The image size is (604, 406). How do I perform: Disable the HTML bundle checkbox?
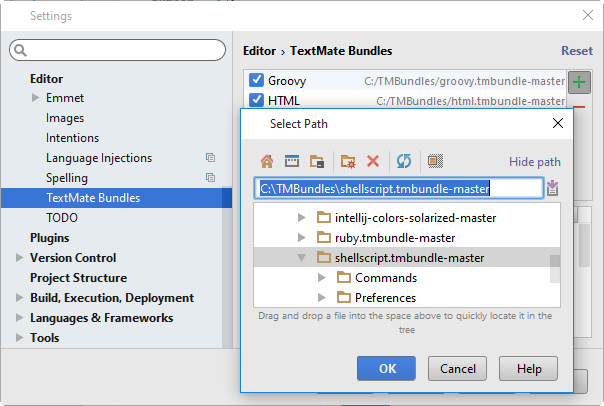coord(256,101)
